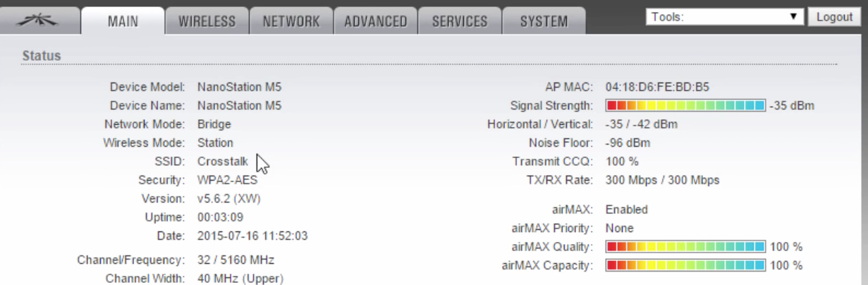This screenshot has height=285, width=868.
Task: Click the TX/RX Rate value
Action: click(x=663, y=180)
